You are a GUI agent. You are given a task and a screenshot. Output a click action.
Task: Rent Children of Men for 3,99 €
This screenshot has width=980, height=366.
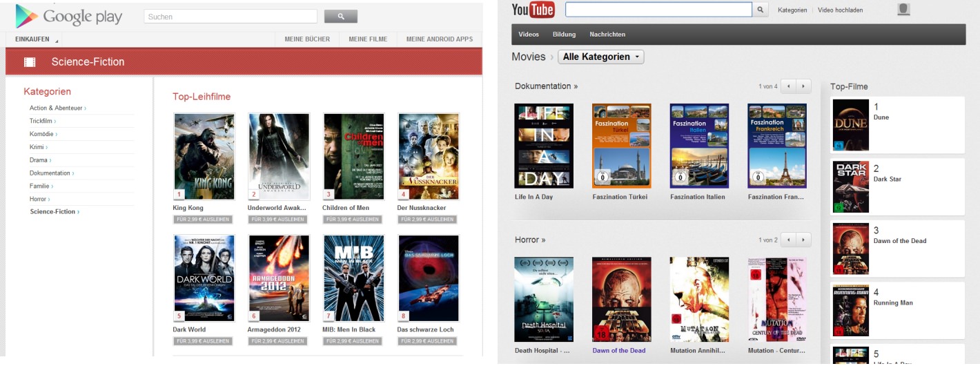pyautogui.click(x=352, y=220)
